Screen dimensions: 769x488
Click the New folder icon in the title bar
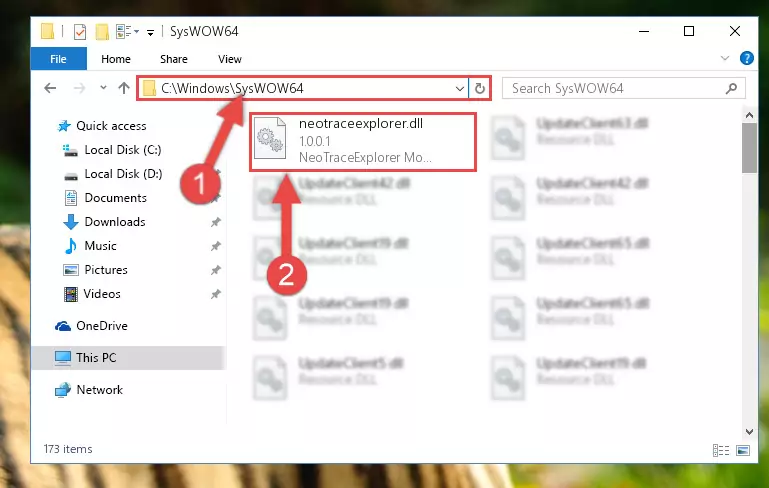102,32
